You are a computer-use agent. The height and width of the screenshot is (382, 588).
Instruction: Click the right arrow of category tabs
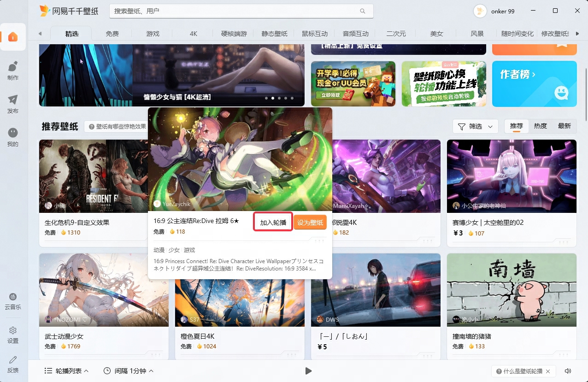tap(578, 34)
